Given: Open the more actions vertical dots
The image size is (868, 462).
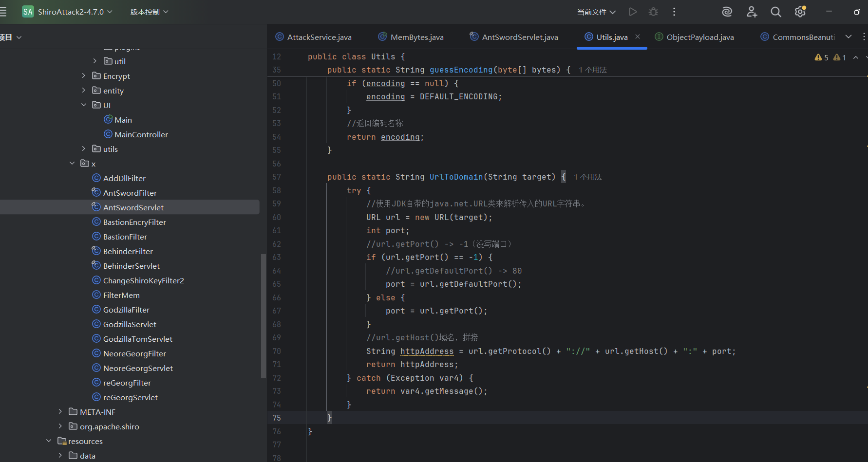Looking at the screenshot, I should (674, 12).
